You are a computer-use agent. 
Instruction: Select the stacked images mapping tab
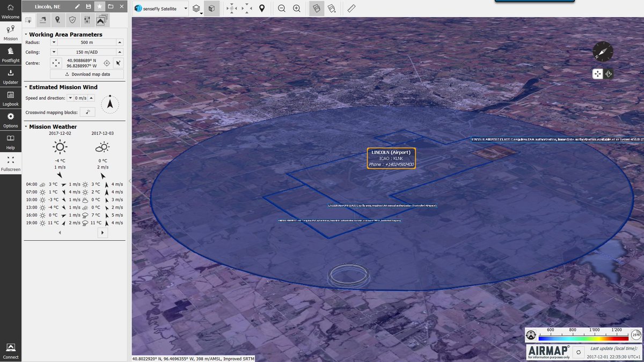pos(102,20)
